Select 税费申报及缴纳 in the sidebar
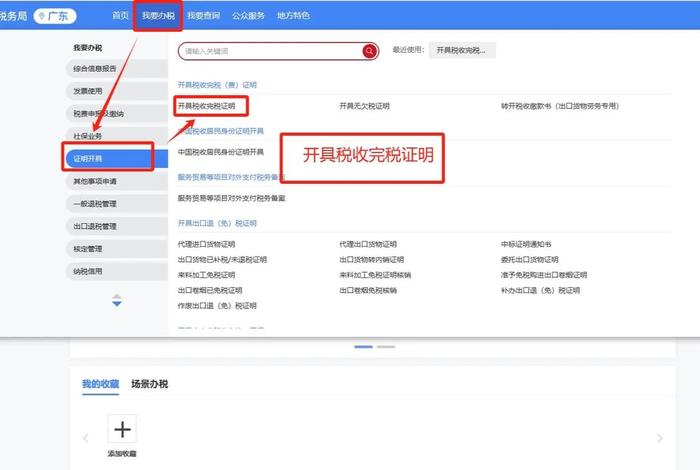The width and height of the screenshot is (700, 470). click(117, 114)
